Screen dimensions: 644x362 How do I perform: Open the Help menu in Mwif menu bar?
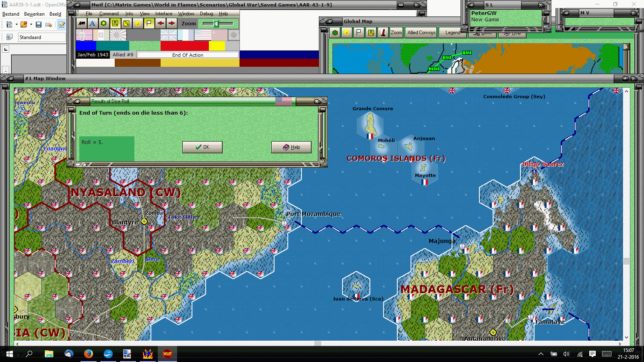(223, 14)
